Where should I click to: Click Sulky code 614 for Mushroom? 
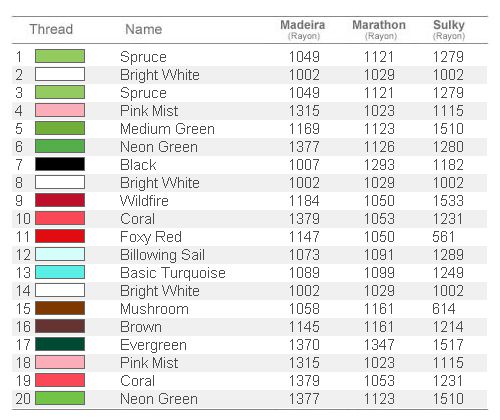coord(444,309)
